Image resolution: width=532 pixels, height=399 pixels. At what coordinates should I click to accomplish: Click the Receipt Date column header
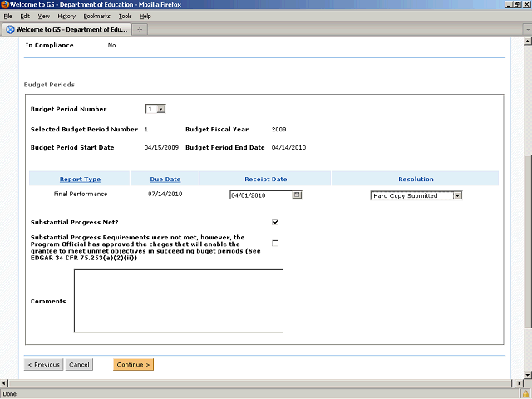(x=266, y=180)
